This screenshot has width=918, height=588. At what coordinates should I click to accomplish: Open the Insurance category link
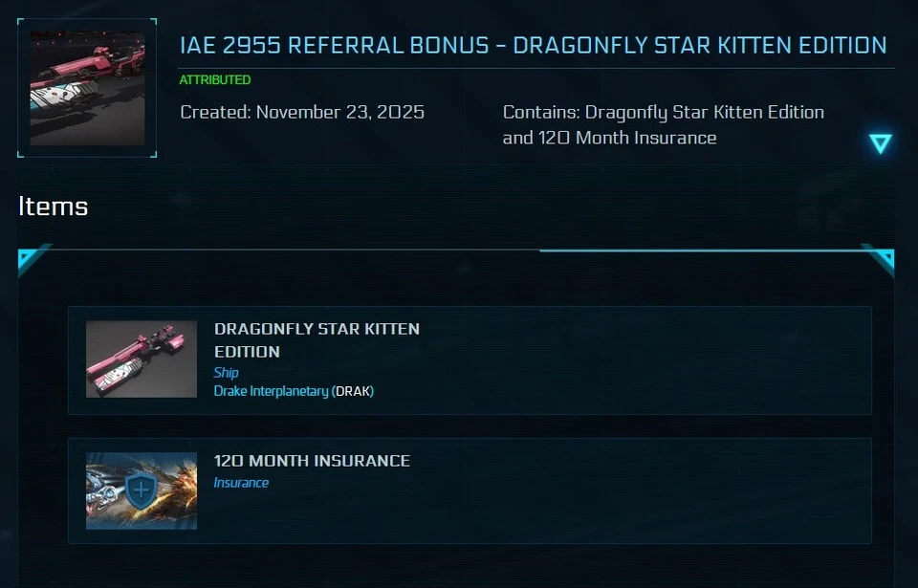[x=241, y=483]
